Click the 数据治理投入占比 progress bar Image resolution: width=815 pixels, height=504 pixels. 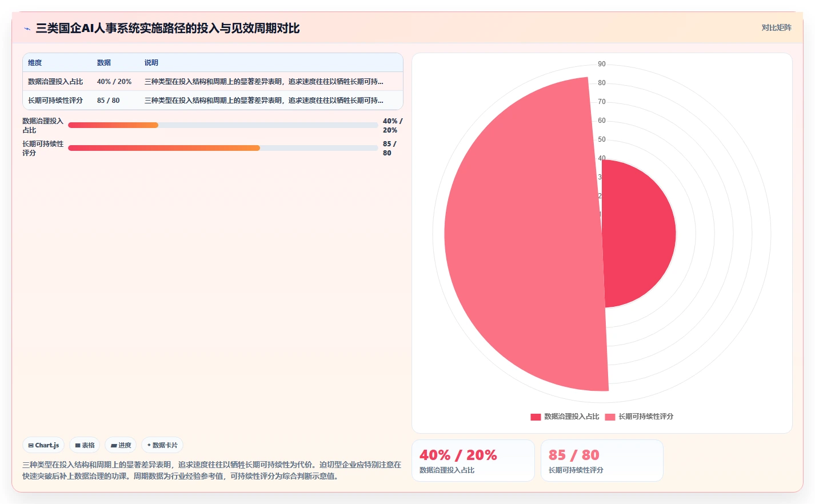click(223, 125)
